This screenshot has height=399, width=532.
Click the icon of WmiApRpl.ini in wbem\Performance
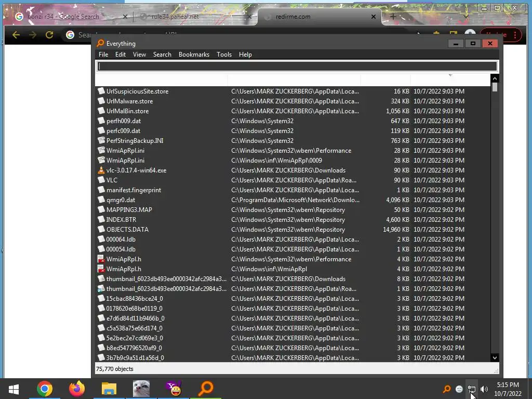pyautogui.click(x=101, y=150)
